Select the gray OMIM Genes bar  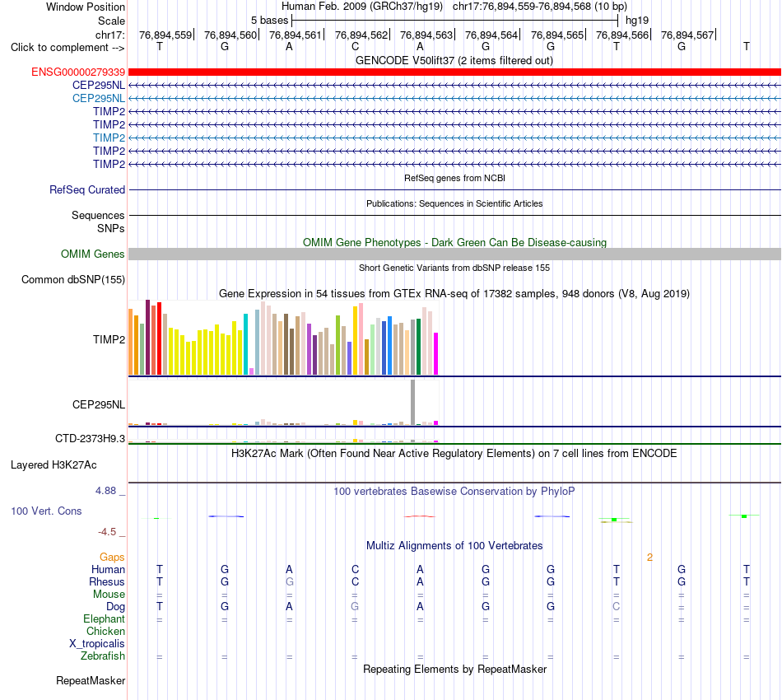[454, 254]
